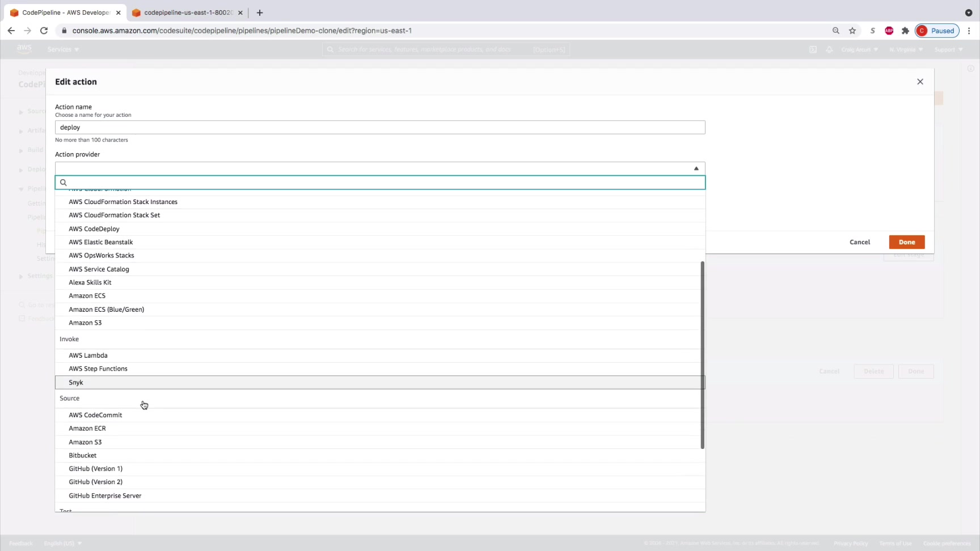Confirm the Edit action dialog with Done
Screen dimensions: 980x551
pos(907,242)
